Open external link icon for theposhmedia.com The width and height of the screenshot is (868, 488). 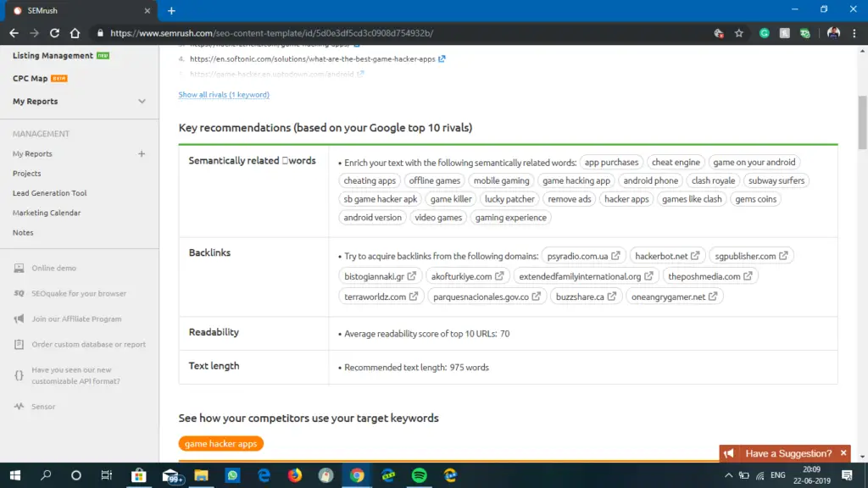[x=748, y=276]
